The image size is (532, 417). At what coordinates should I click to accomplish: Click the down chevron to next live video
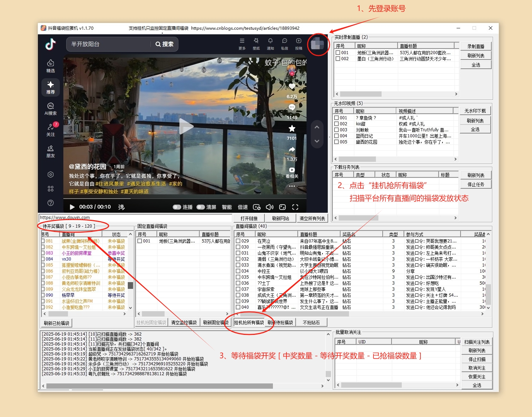click(317, 141)
